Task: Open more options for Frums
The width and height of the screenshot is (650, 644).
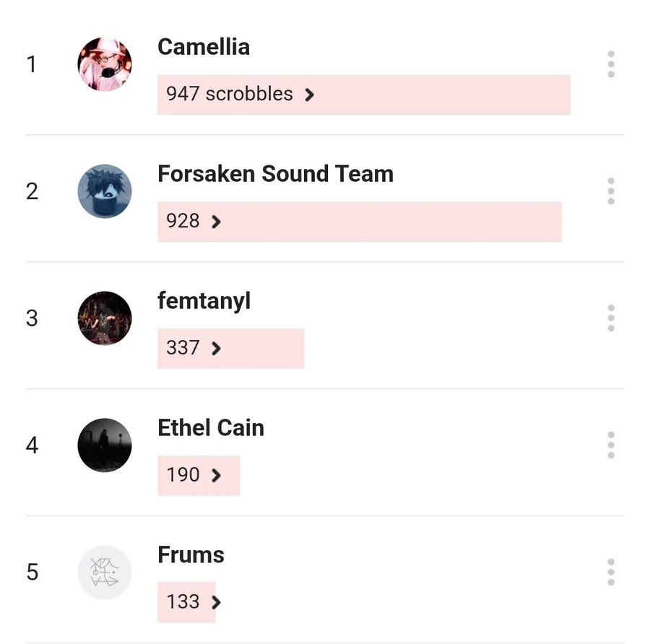Action: pyautogui.click(x=610, y=572)
